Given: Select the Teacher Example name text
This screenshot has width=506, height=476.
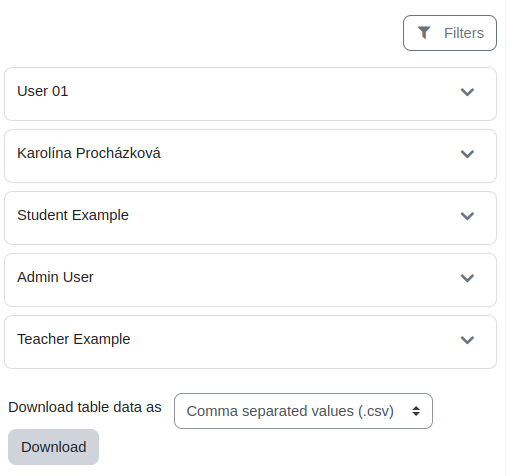Looking at the screenshot, I should click(x=74, y=339).
